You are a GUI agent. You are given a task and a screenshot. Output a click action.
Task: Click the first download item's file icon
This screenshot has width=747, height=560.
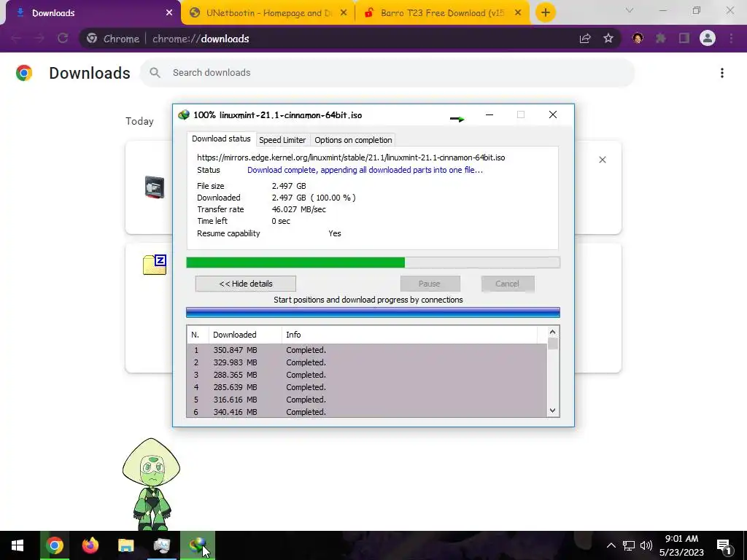tap(155, 187)
